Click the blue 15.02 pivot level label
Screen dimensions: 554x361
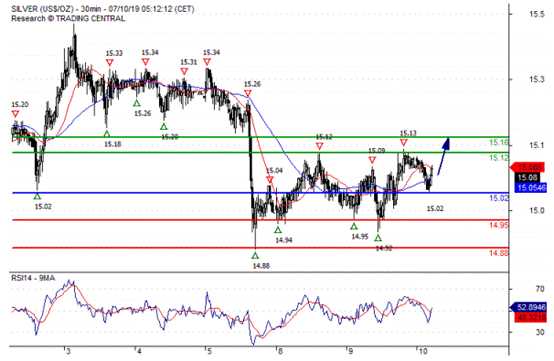(499, 198)
